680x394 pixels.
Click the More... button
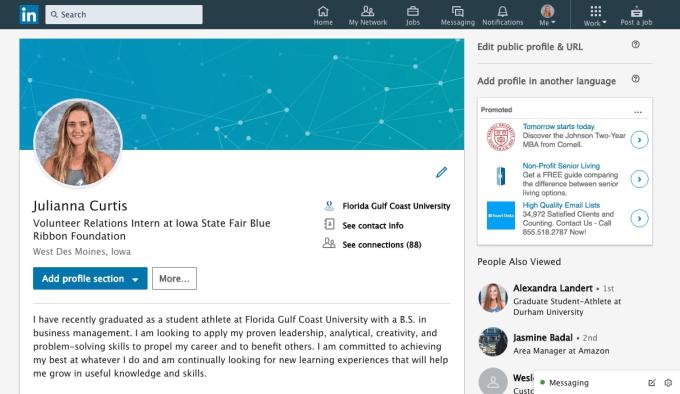(x=174, y=278)
